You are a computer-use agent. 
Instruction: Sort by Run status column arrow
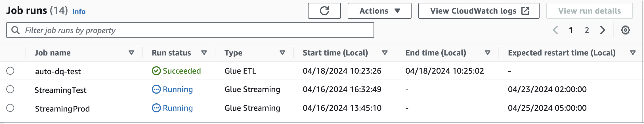point(204,53)
